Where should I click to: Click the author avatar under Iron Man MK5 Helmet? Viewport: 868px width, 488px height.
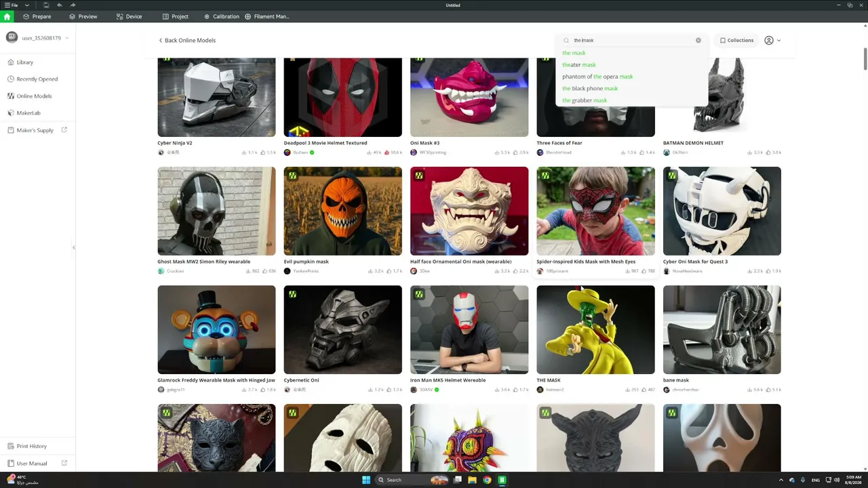pos(414,390)
